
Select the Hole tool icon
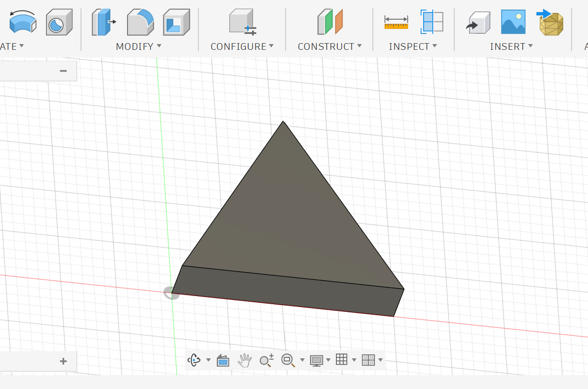[59, 23]
